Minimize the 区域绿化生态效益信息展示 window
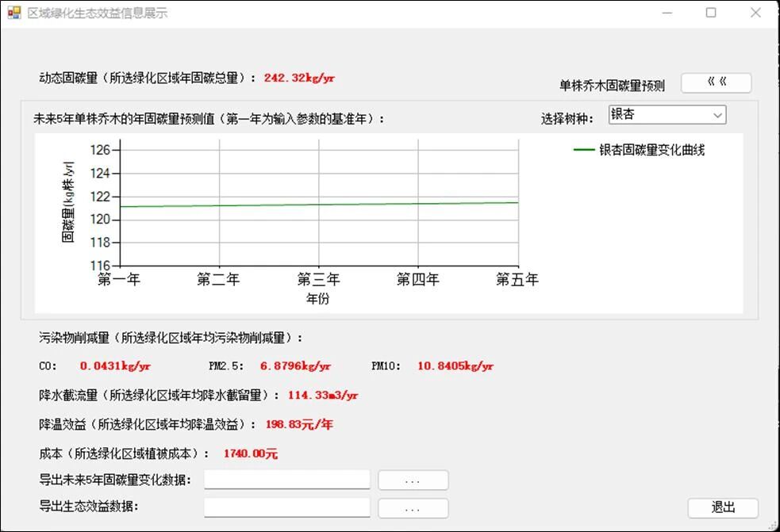Screen dimensions: 780x532 pos(666,13)
